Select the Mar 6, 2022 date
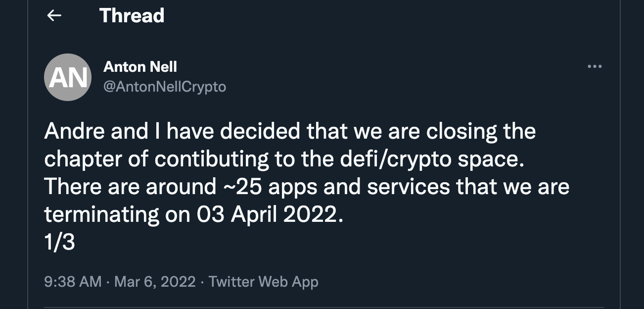The image size is (644, 309). click(155, 282)
